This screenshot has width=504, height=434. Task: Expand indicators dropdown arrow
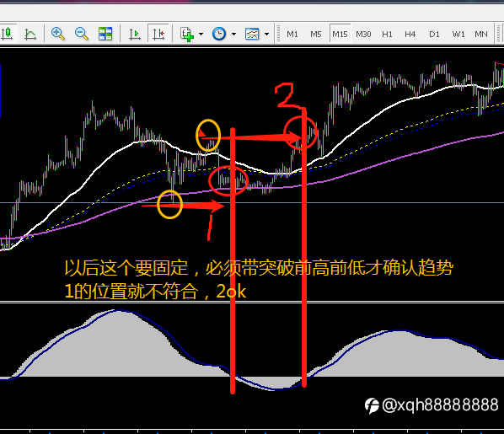coord(201,34)
